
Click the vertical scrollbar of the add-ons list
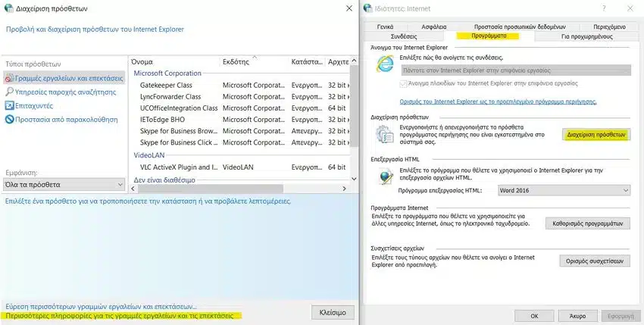[354, 107]
